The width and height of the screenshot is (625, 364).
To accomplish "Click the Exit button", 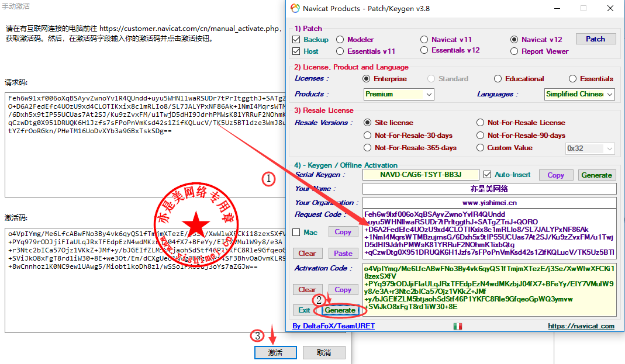I will pos(304,310).
